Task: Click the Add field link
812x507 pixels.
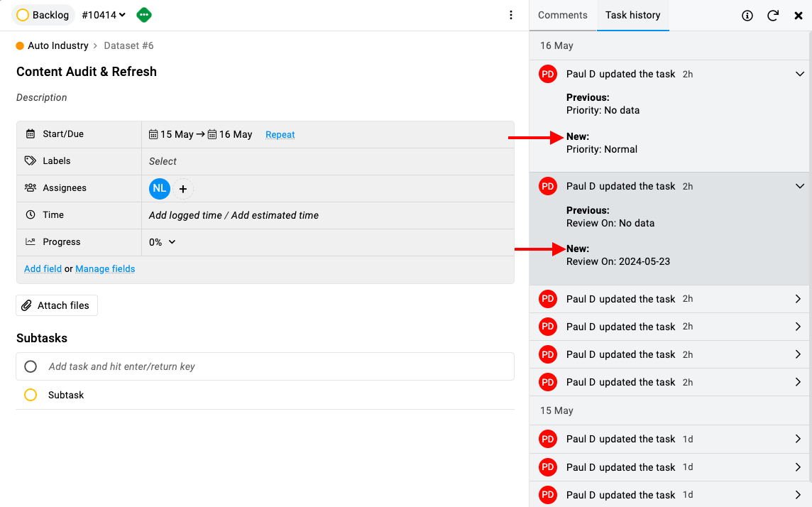Action: [43, 269]
